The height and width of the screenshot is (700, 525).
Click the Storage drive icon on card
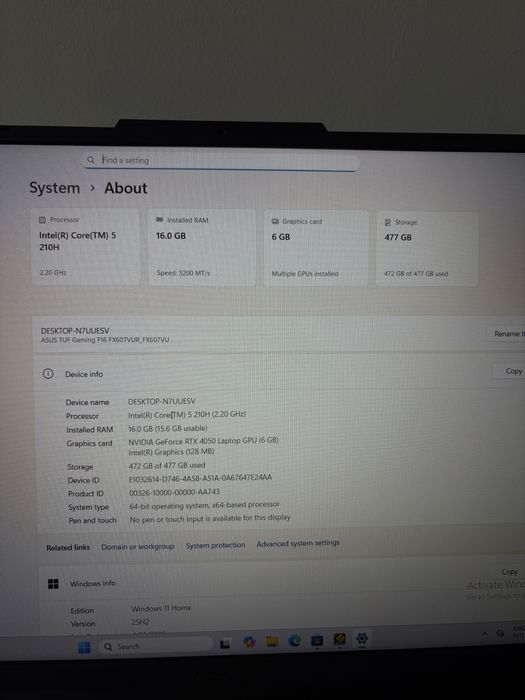[x=388, y=222]
